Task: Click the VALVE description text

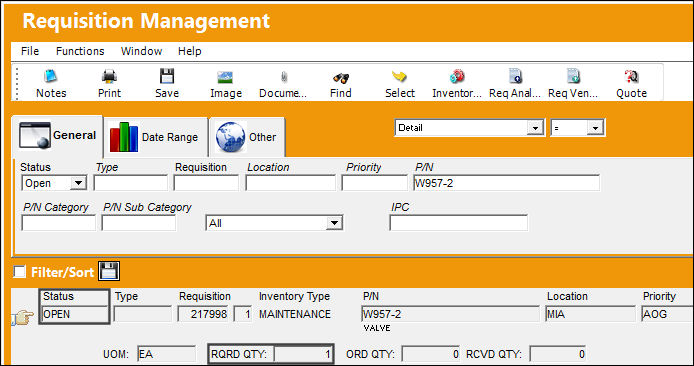Action: click(377, 328)
